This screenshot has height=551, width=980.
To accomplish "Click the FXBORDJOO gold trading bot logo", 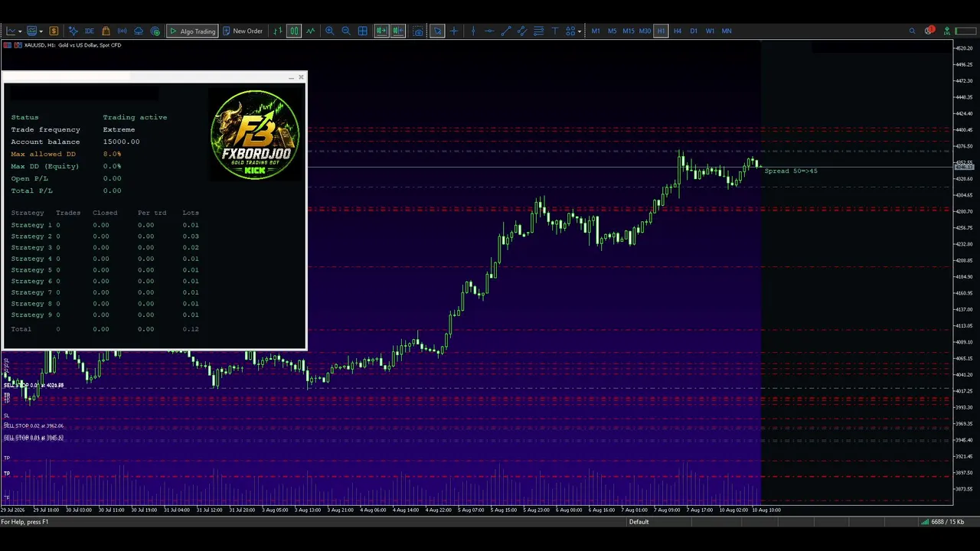I will 255,135.
